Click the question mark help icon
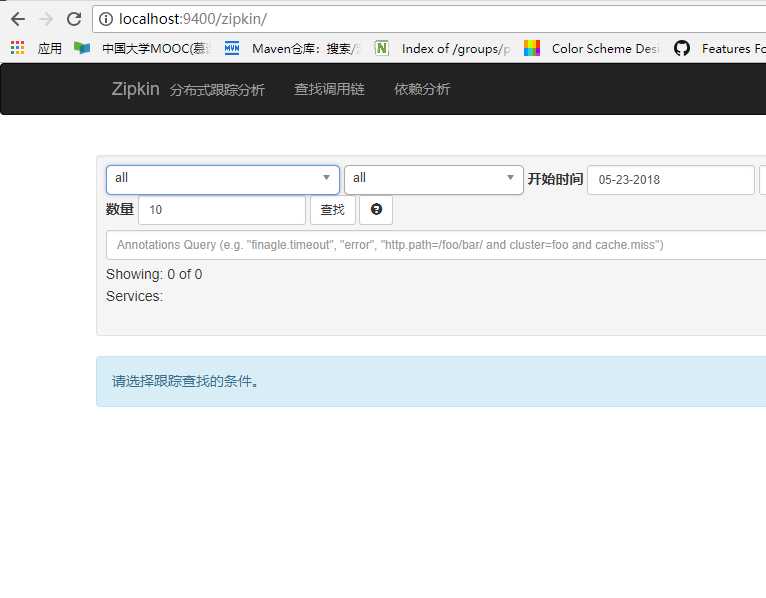 [376, 210]
